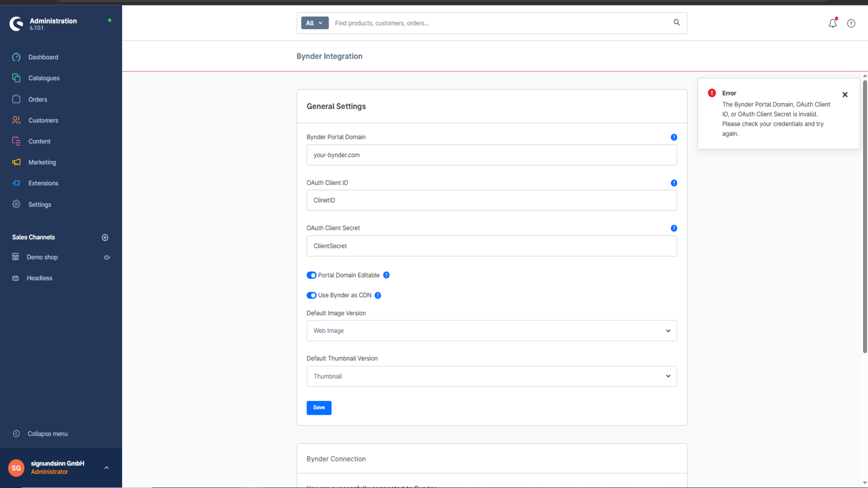The image size is (868, 488).
Task: Click the red error alert icon
Action: (x=712, y=93)
